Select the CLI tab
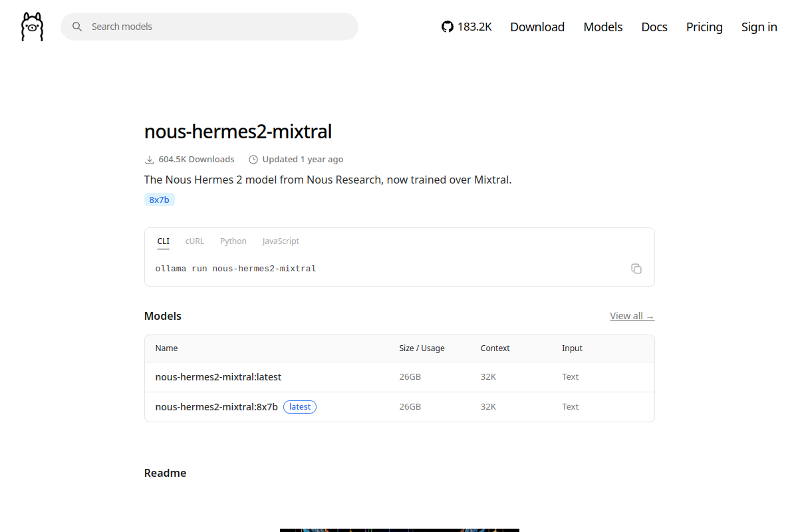This screenshot has width=798, height=532. pos(164,241)
